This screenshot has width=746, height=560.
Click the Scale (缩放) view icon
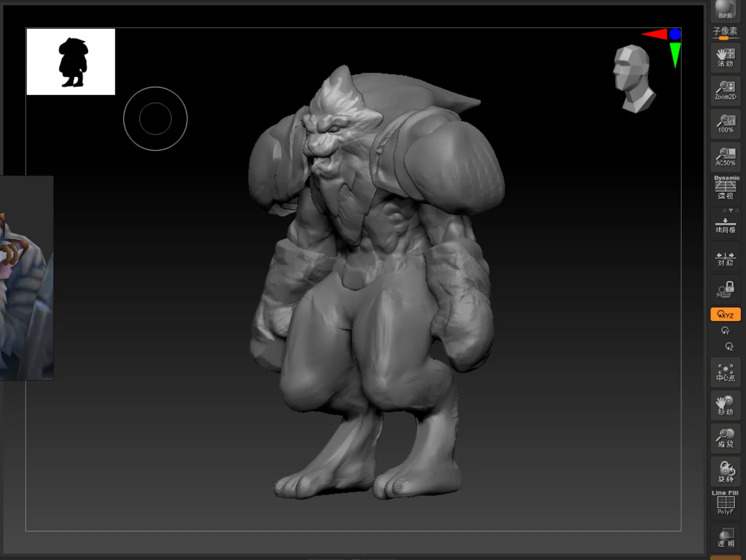(725, 438)
